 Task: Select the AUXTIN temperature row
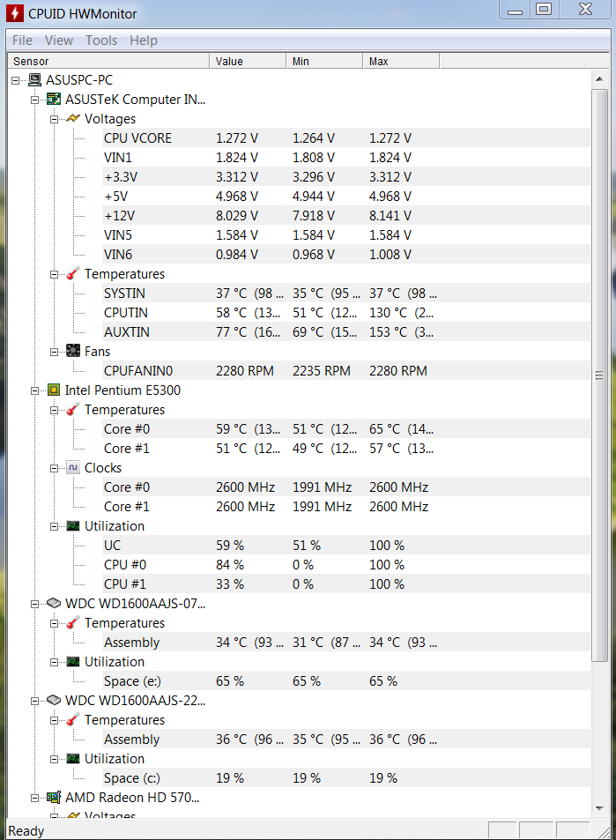(346, 332)
